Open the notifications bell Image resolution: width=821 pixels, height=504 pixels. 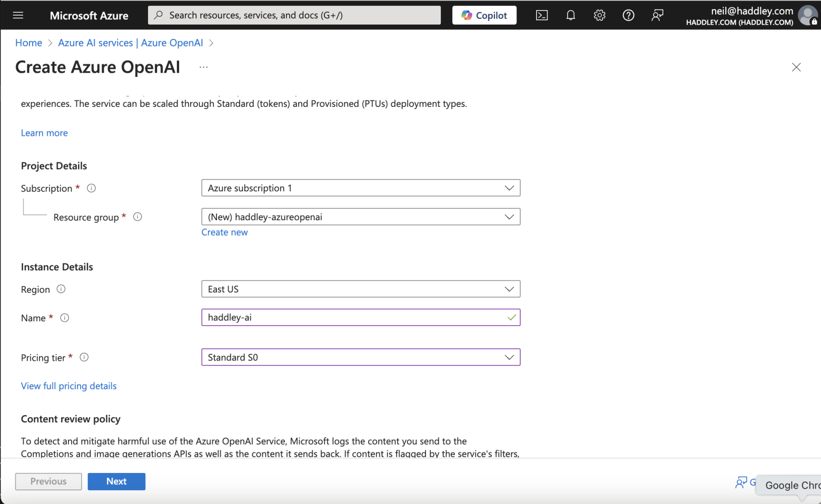(x=570, y=15)
